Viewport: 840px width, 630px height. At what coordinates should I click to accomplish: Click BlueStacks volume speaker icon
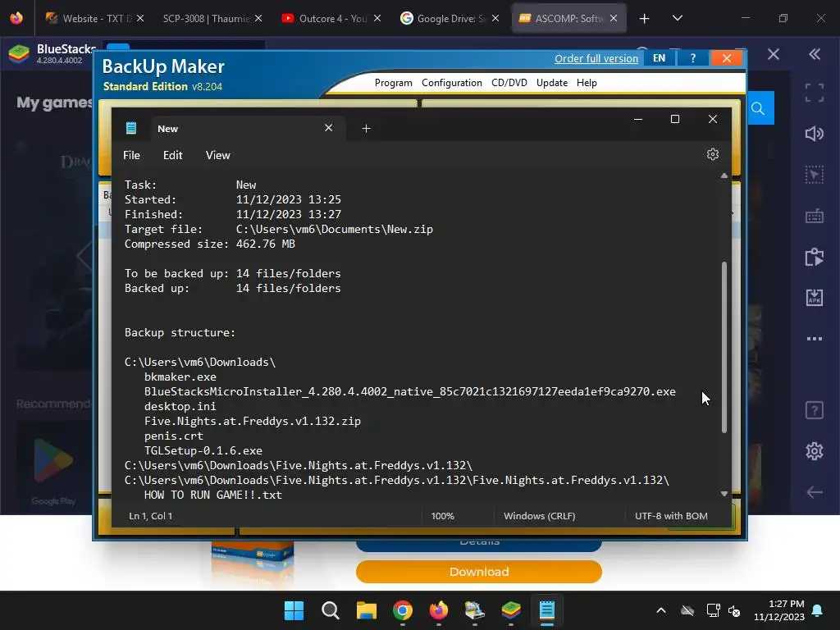point(815,134)
